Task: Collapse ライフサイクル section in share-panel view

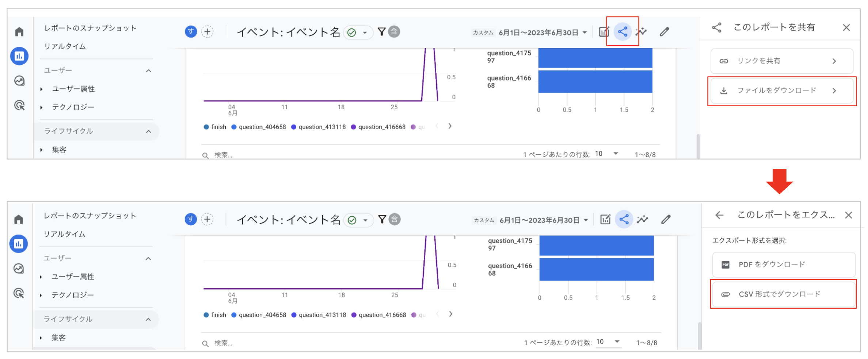Action: tap(148, 131)
